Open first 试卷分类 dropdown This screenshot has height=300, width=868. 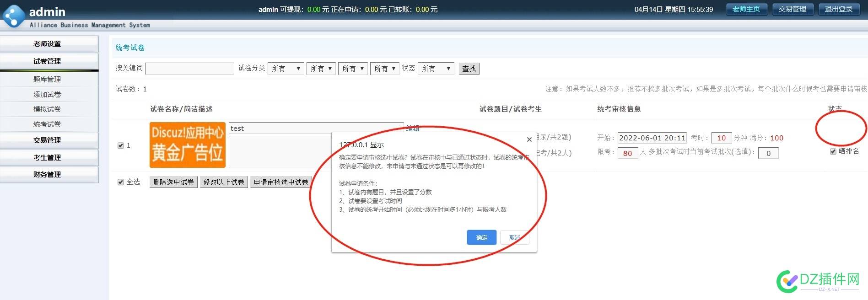[286, 69]
